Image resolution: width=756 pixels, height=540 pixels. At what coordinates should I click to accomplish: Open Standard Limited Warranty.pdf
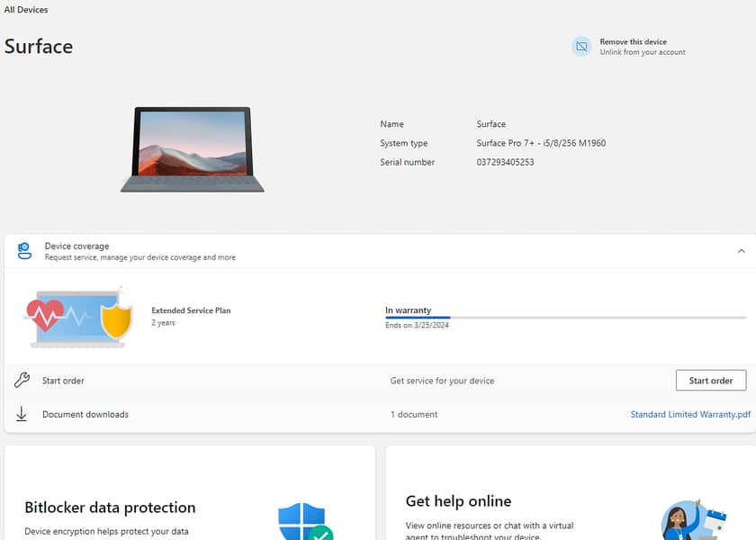click(690, 415)
